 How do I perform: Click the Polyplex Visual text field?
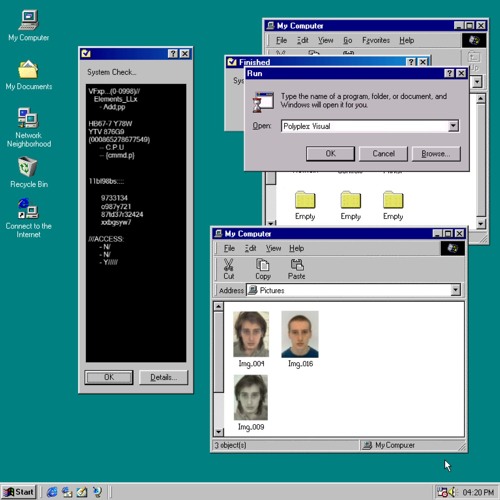[365, 126]
